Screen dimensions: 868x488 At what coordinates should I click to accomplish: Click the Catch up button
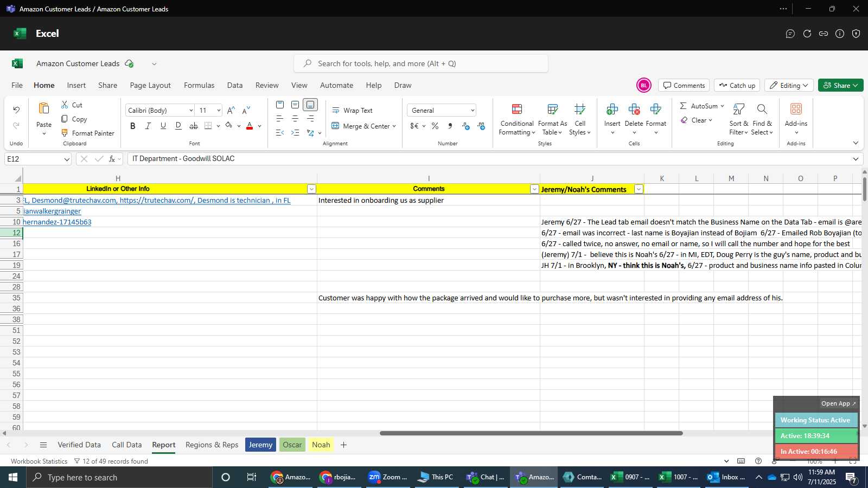tap(737, 85)
